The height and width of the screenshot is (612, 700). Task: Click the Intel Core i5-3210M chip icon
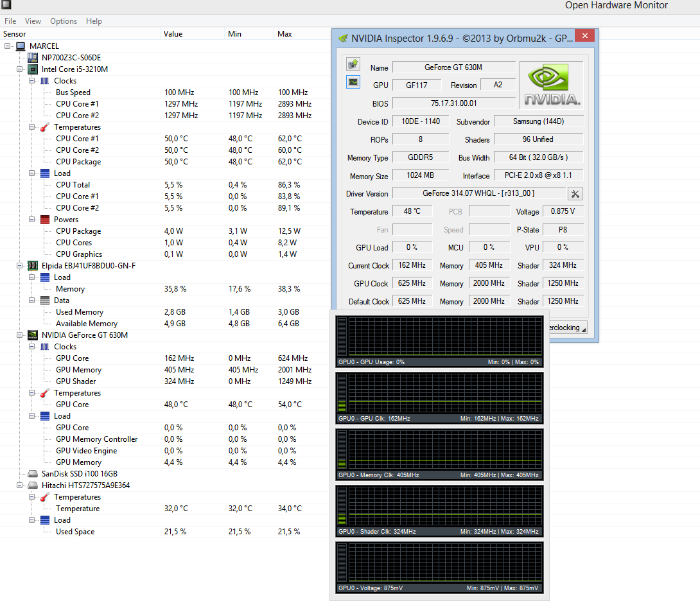[x=33, y=69]
